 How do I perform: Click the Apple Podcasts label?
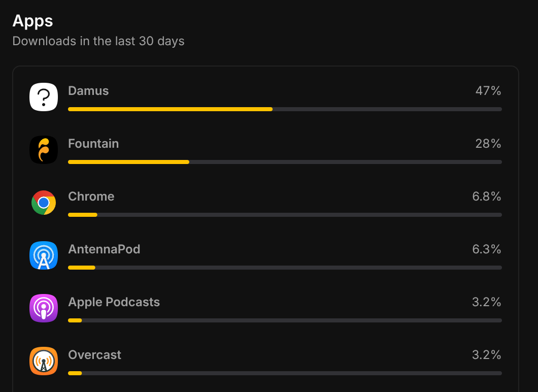[x=114, y=302]
